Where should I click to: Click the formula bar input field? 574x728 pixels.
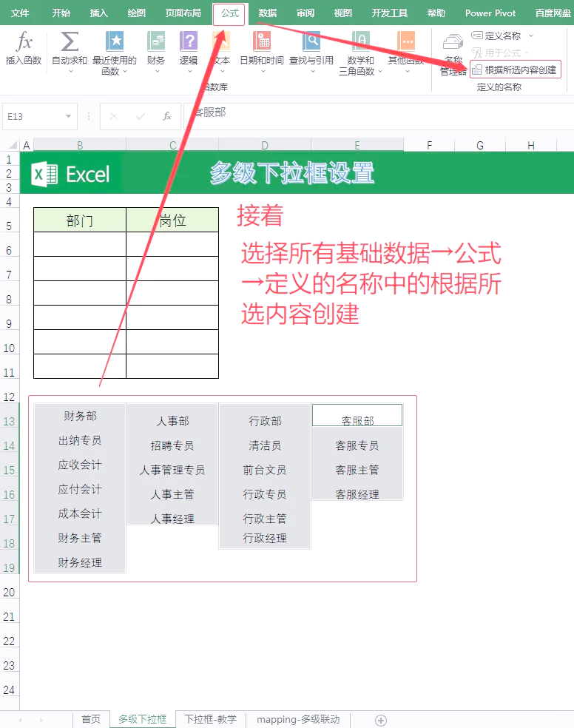(x=379, y=116)
